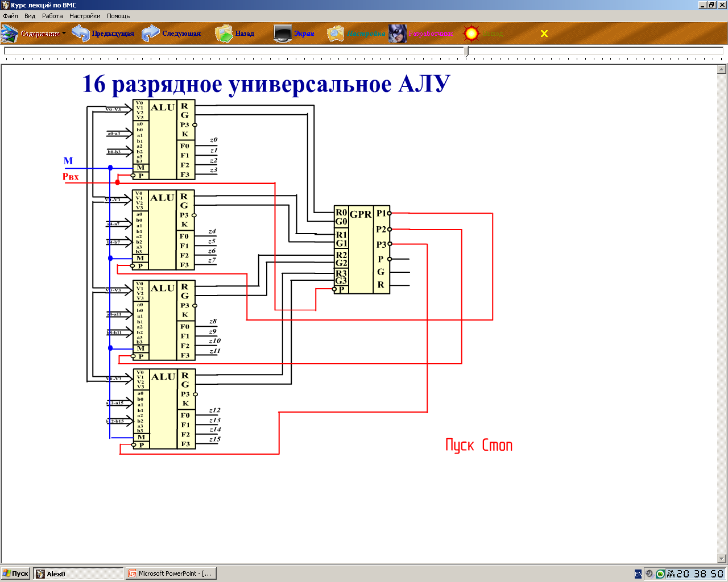The image size is (728, 582).
Task: Click the z15 output label
Action: pyautogui.click(x=215, y=439)
